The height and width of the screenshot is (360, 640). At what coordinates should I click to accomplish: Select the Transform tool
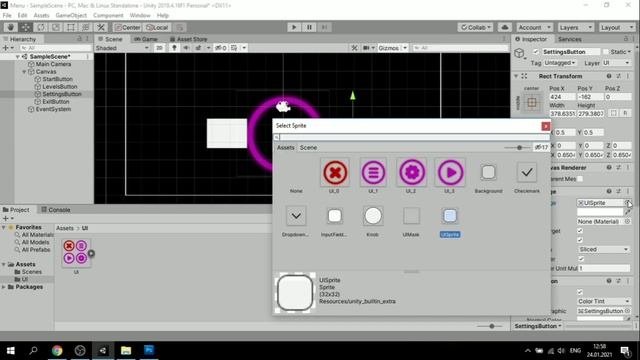86,27
